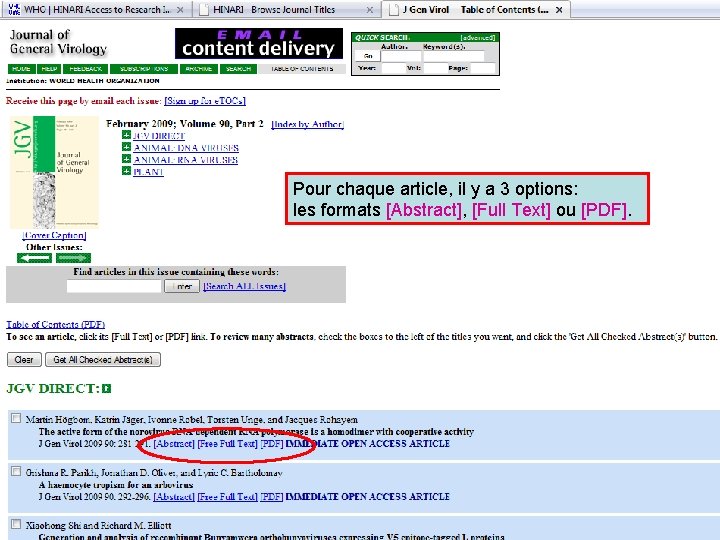Open Abstract of the norovirus polymerase article
This screenshot has height=540, width=720.
coord(174,444)
